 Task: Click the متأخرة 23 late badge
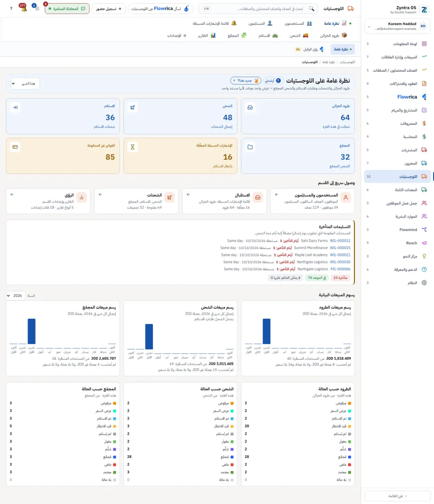(340, 278)
